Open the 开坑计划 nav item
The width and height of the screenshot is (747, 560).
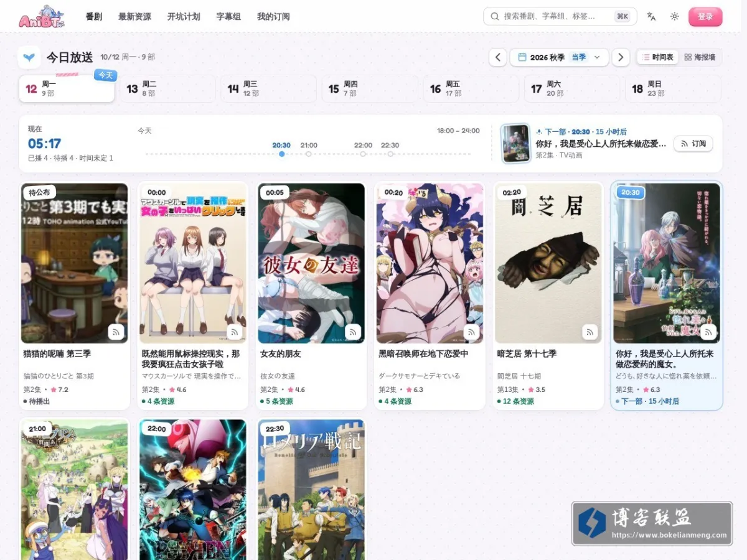(184, 17)
